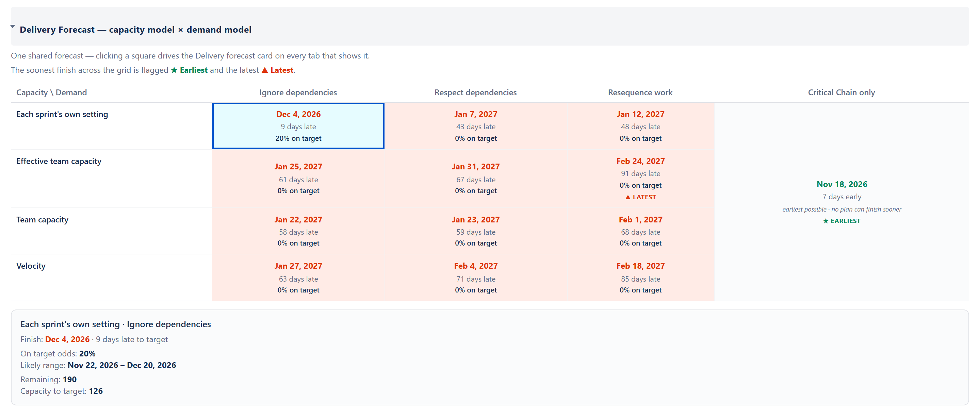
Task: Pick the Feb 1, 2027 forecast cell
Action: tap(640, 231)
